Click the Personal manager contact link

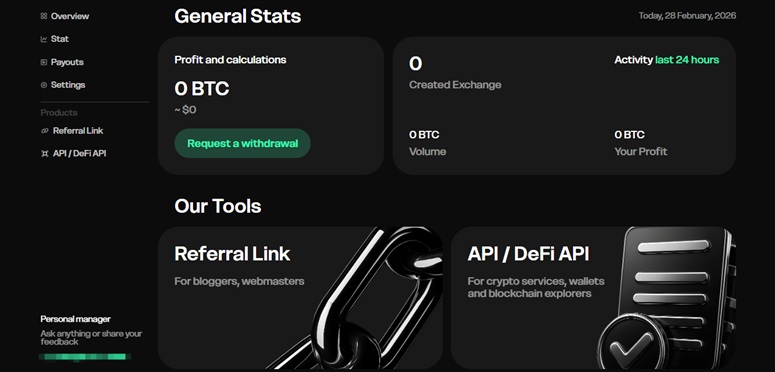pyautogui.click(x=85, y=356)
